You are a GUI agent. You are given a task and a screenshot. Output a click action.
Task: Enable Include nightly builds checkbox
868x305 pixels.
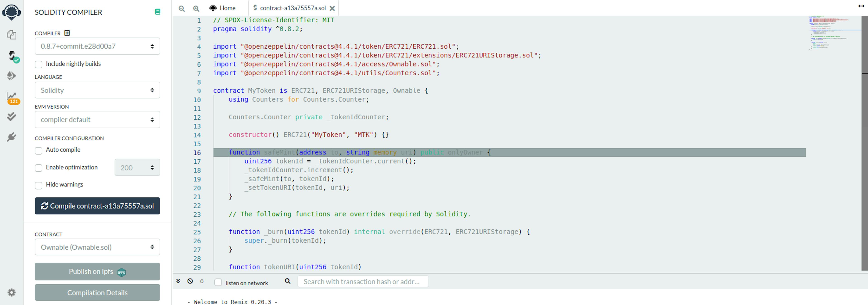tap(38, 64)
